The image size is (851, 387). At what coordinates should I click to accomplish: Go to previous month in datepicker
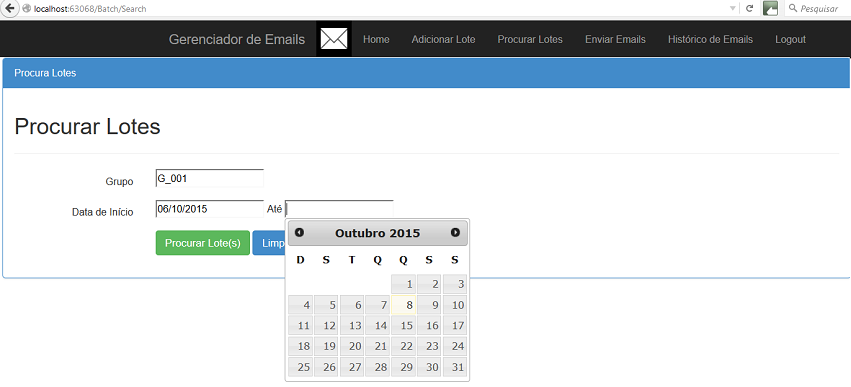click(x=299, y=232)
